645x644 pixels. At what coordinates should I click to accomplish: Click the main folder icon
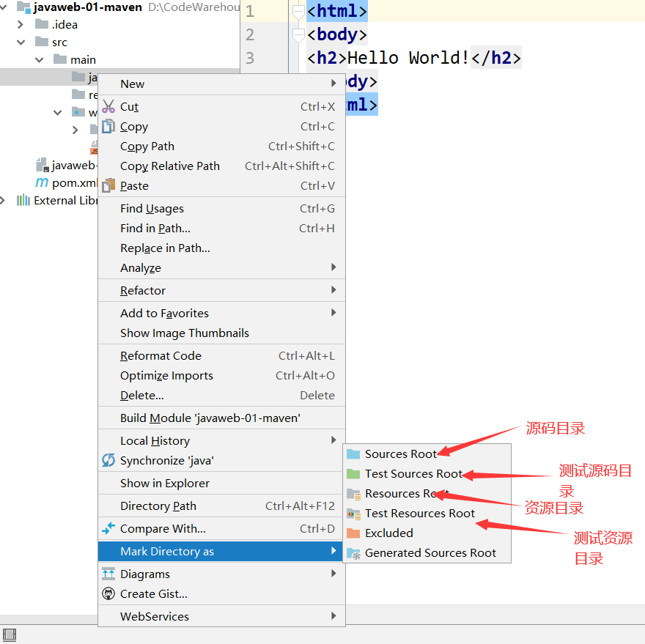coord(60,59)
